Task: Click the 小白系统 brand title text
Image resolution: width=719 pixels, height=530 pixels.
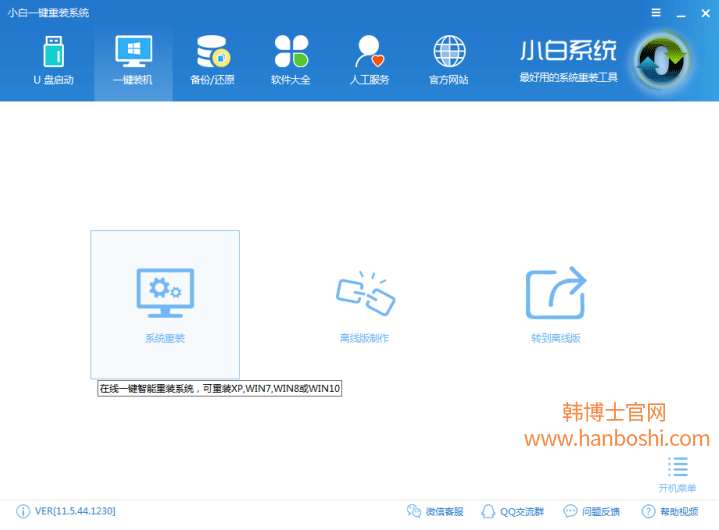Action: 568,51
